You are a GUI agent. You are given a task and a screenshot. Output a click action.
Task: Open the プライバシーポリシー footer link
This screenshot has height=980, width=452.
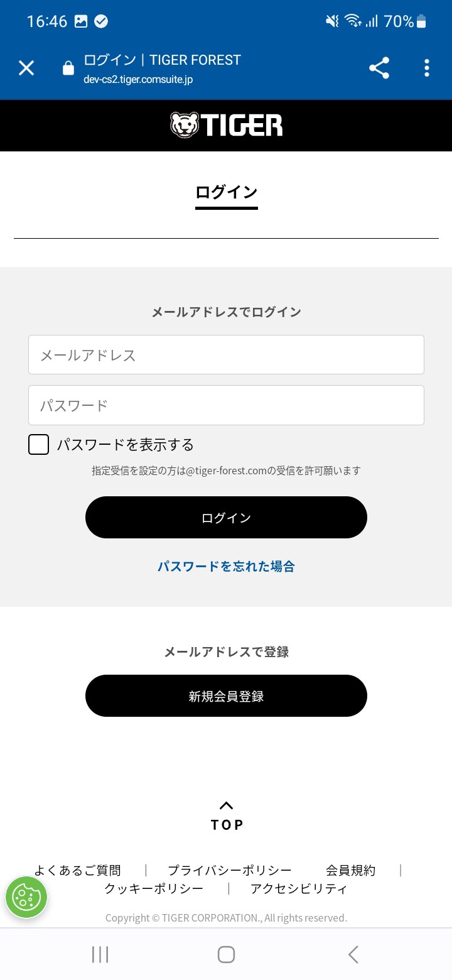(x=230, y=870)
